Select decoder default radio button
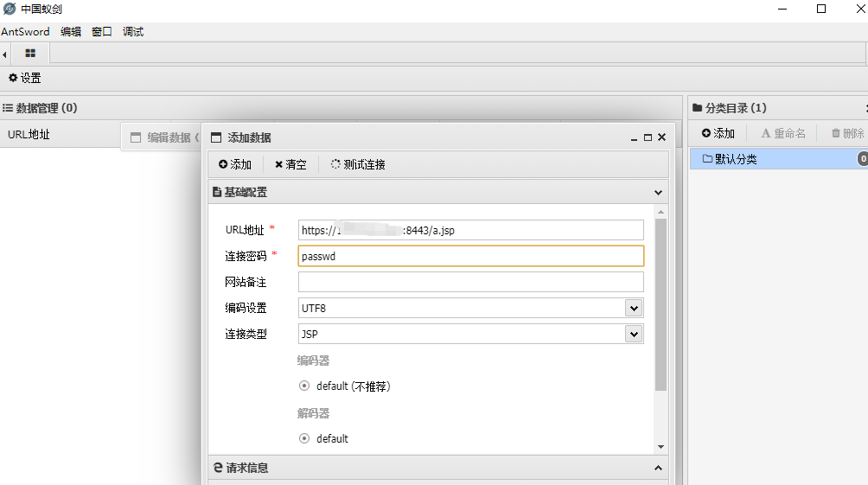 click(304, 438)
